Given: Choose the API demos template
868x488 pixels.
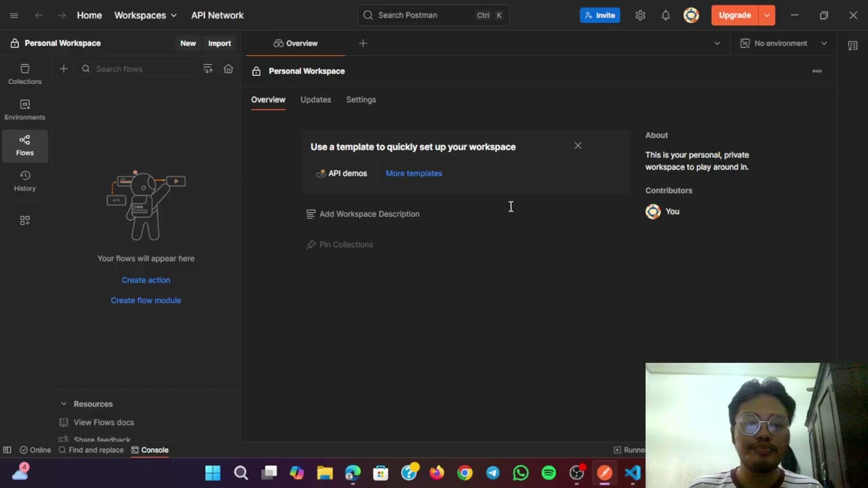Looking at the screenshot, I should [341, 174].
